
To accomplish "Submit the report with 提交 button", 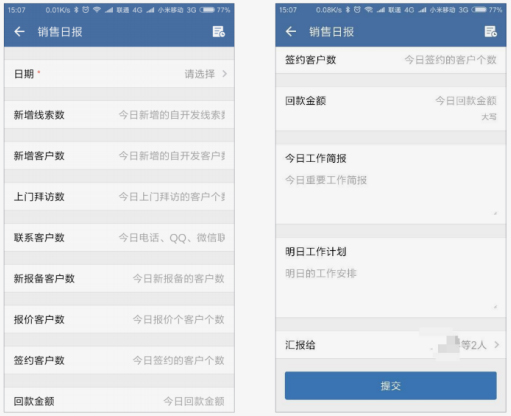I will point(391,386).
